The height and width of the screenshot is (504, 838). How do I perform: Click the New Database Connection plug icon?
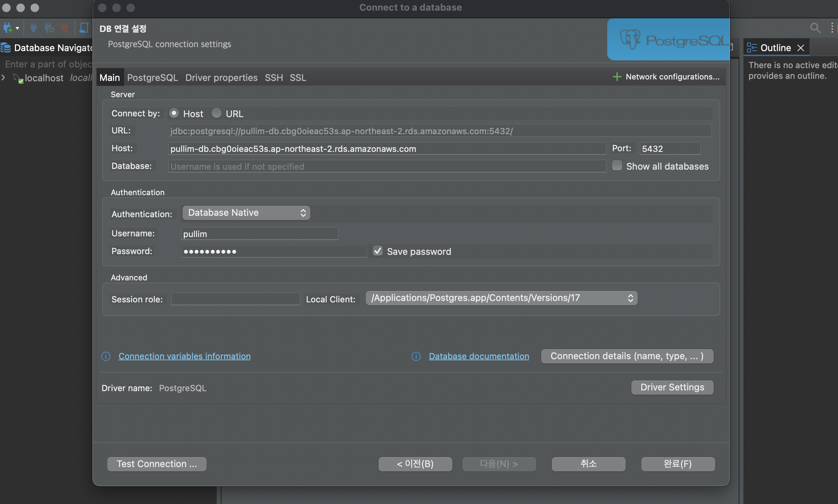8,28
